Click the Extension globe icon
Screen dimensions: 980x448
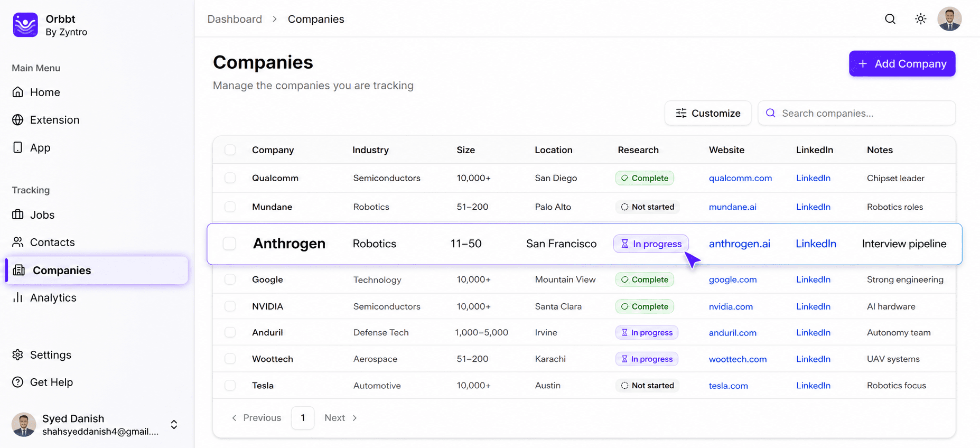[18, 120]
